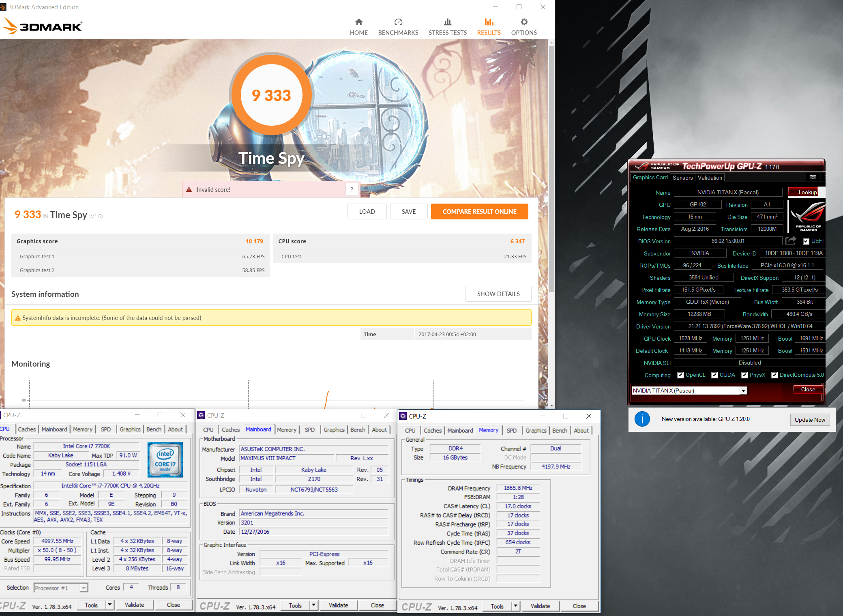Click the 3DMark logo
843x616 pixels.
click(x=42, y=26)
